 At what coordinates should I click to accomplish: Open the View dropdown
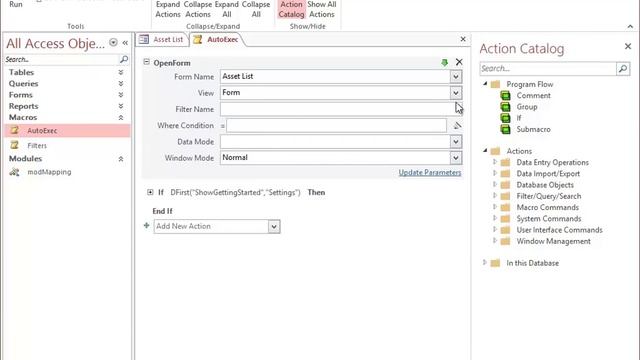(456, 93)
